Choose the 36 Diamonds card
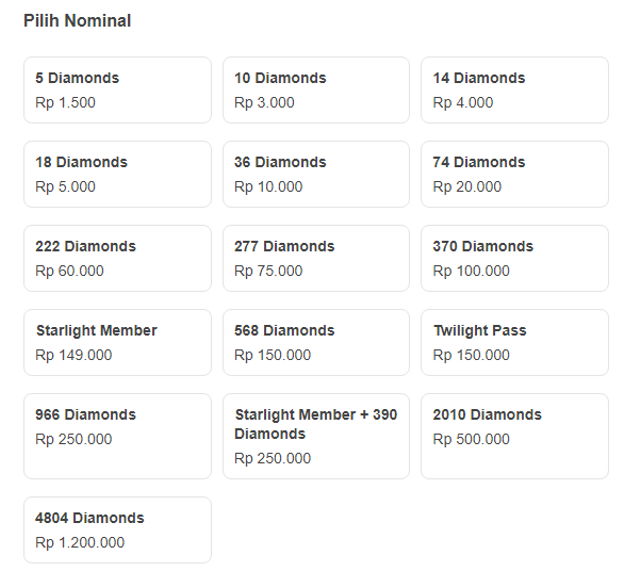Screen dimensions: 640x587 (x=316, y=174)
